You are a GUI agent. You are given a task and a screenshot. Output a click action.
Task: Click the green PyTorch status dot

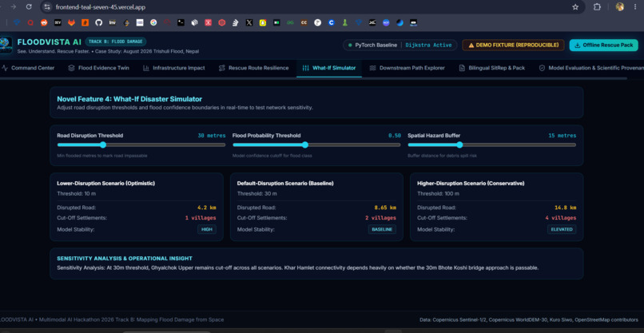[350, 46]
